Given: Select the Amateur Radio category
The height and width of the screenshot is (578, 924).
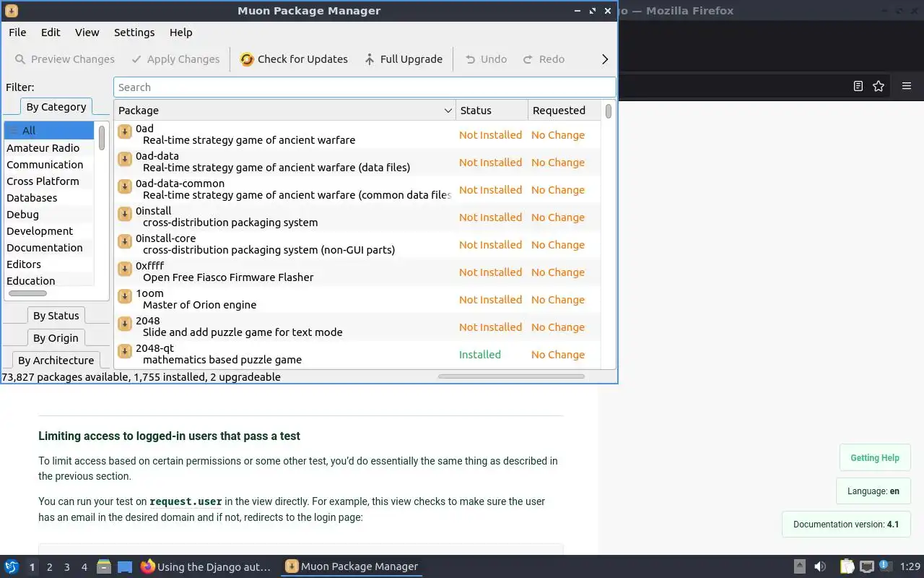Looking at the screenshot, I should [x=49, y=148].
